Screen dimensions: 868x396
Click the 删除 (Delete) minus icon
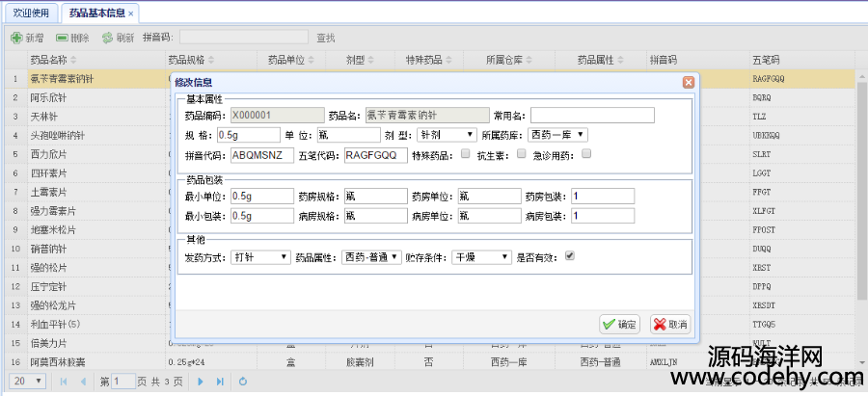(x=62, y=38)
